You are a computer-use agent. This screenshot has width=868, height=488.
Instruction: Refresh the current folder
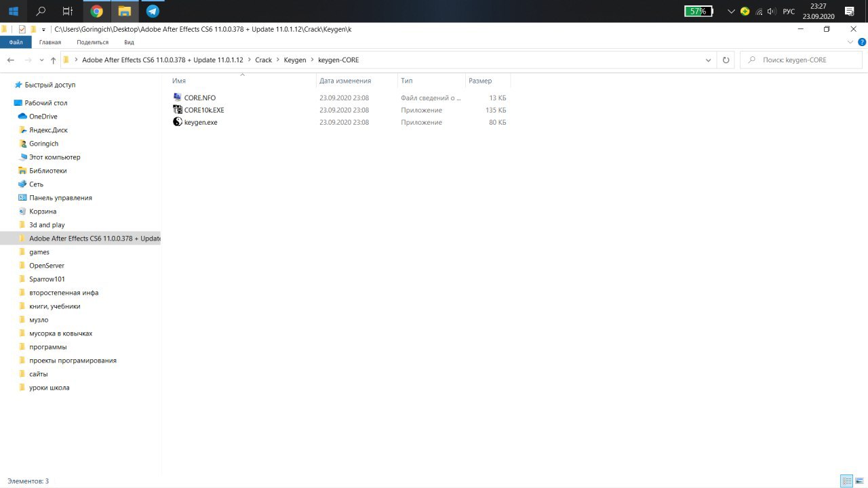click(726, 60)
